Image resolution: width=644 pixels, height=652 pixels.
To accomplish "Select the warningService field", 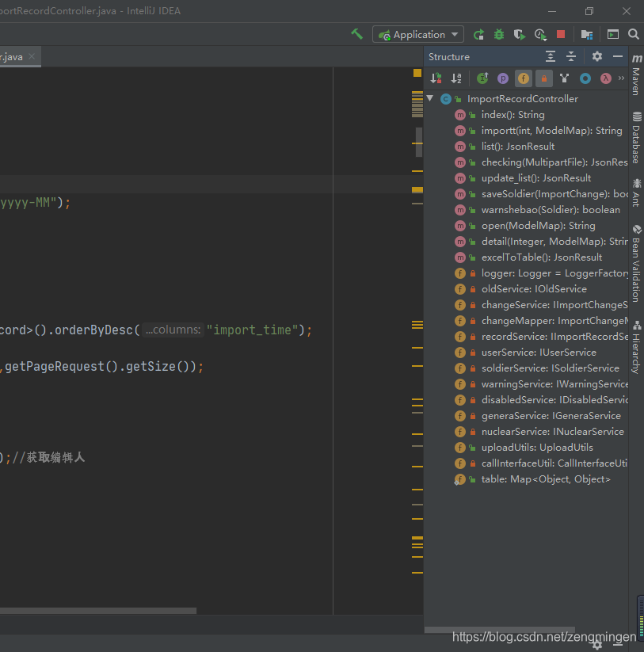I will tap(554, 383).
